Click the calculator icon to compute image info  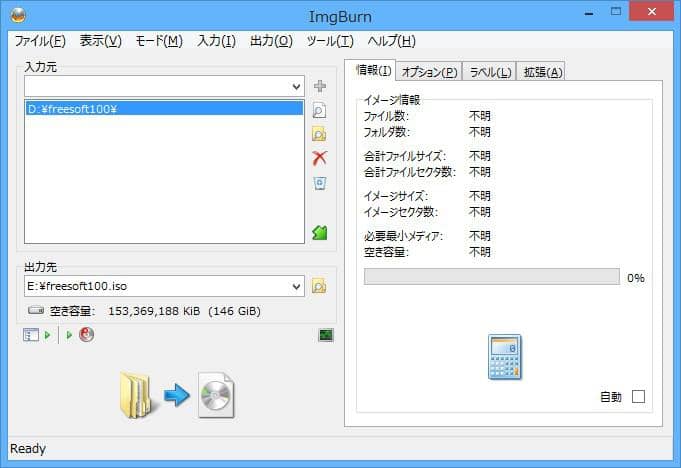click(504, 357)
